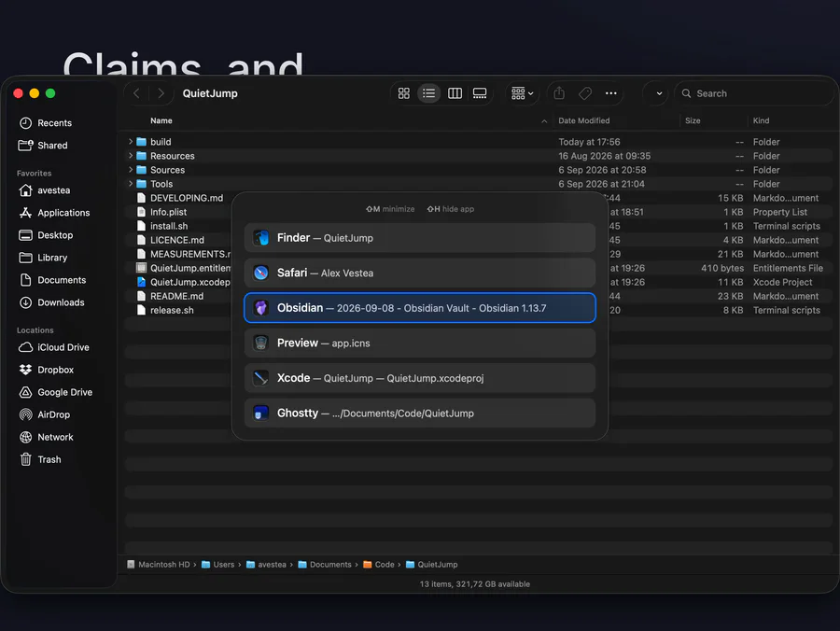Open Network in the sidebar
The height and width of the screenshot is (631, 840).
point(47,437)
